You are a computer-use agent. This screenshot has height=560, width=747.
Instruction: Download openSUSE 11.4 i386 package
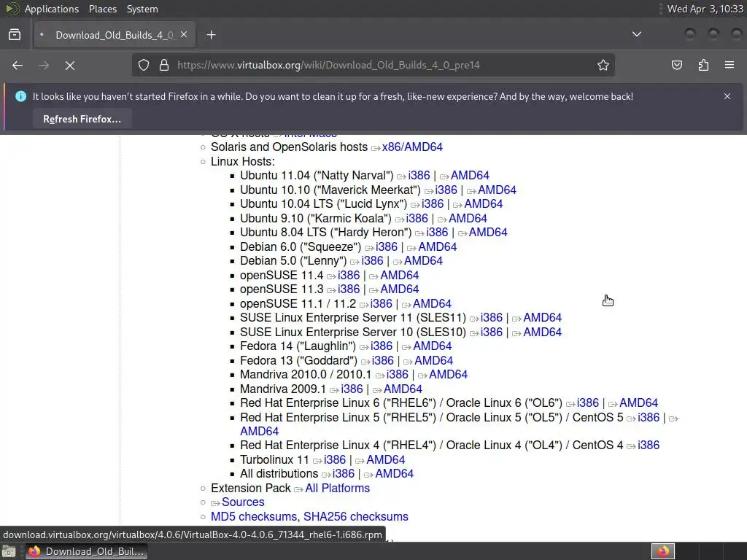coord(349,275)
